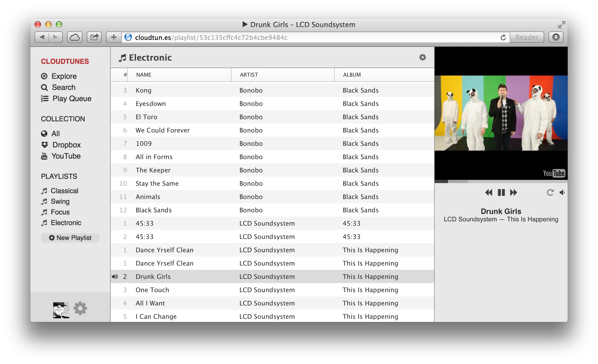
Task: Toggle repeat mode in the player
Action: pyautogui.click(x=550, y=192)
